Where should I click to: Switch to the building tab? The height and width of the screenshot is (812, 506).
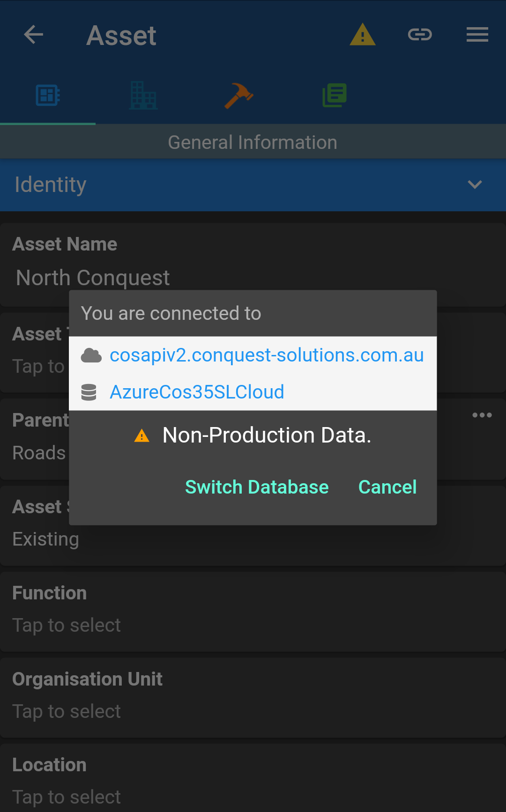click(143, 96)
